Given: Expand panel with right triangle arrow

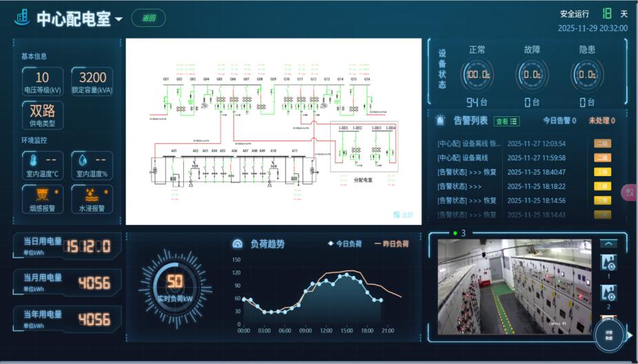Looking at the screenshot, I should tap(629, 336).
